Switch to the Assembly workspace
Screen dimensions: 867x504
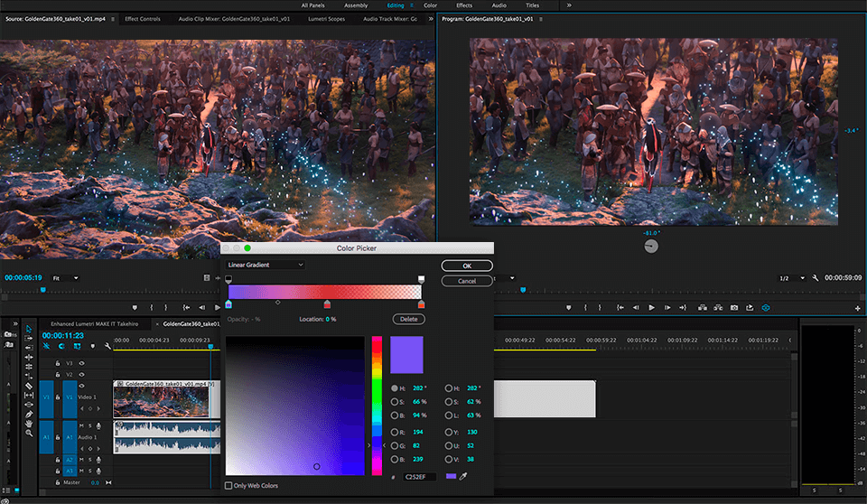(356, 5)
